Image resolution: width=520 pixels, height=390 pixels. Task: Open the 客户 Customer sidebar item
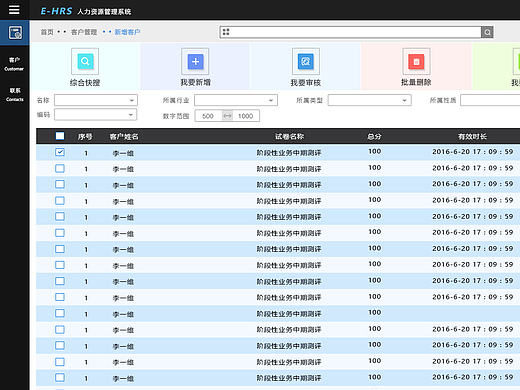tap(14, 64)
